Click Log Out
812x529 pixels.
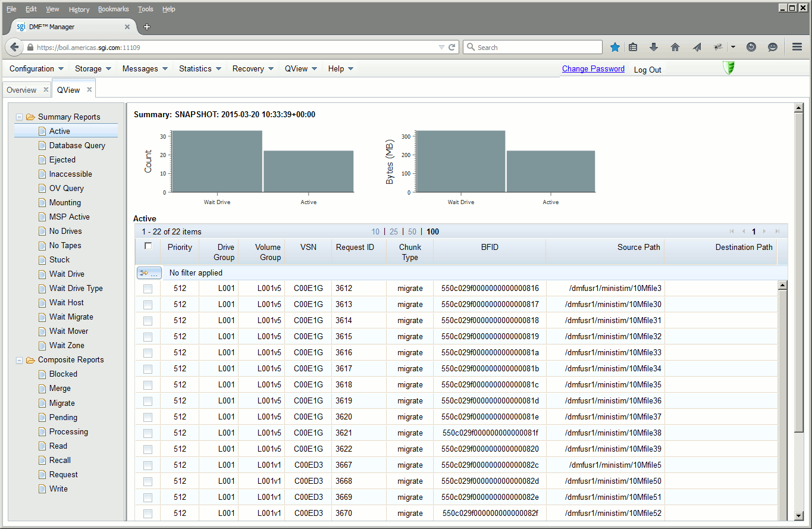point(648,70)
